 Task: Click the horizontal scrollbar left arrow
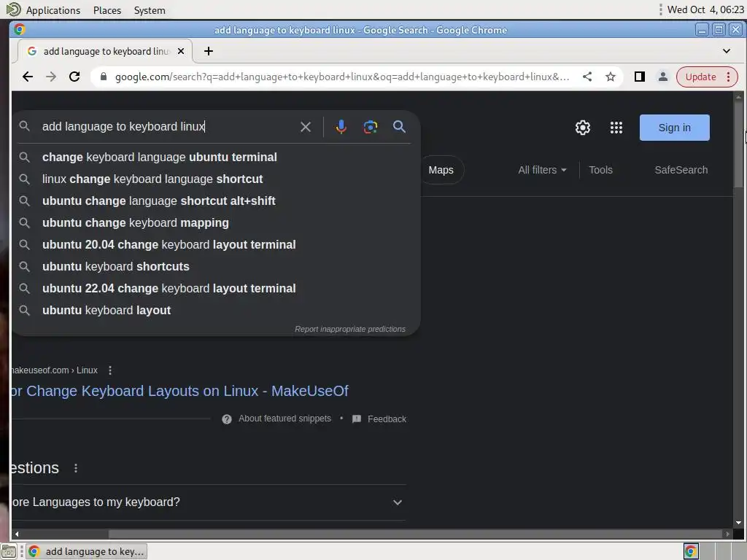[x=17, y=534]
